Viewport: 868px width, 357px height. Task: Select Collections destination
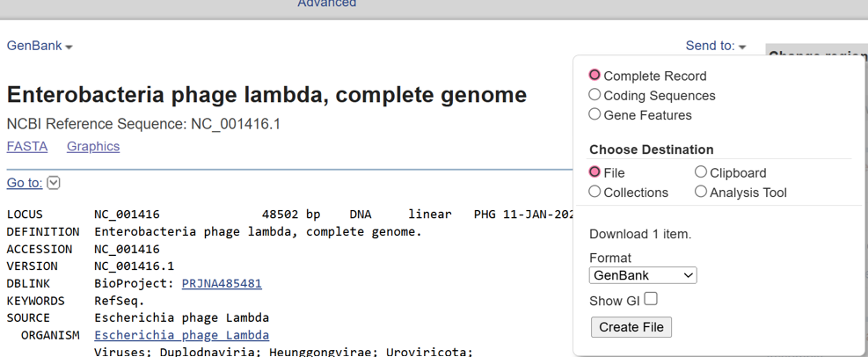pyautogui.click(x=595, y=192)
